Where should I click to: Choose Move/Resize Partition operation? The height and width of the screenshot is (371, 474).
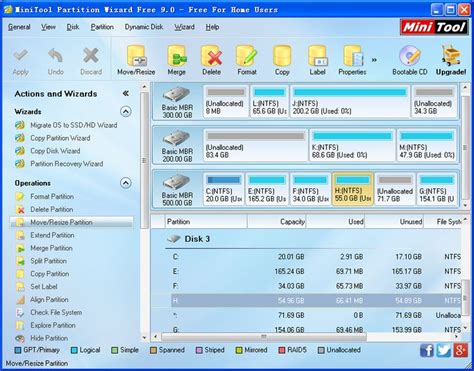coord(71,222)
